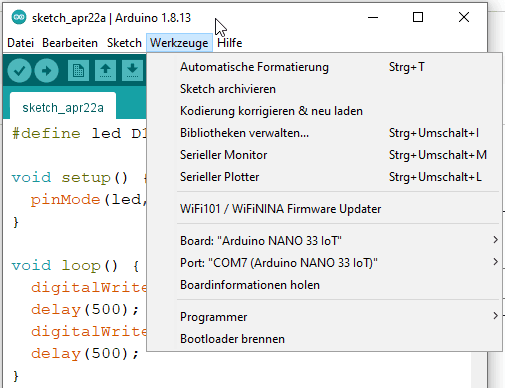Click the New sketch document icon
This screenshot has height=388, width=505.
pos(78,70)
